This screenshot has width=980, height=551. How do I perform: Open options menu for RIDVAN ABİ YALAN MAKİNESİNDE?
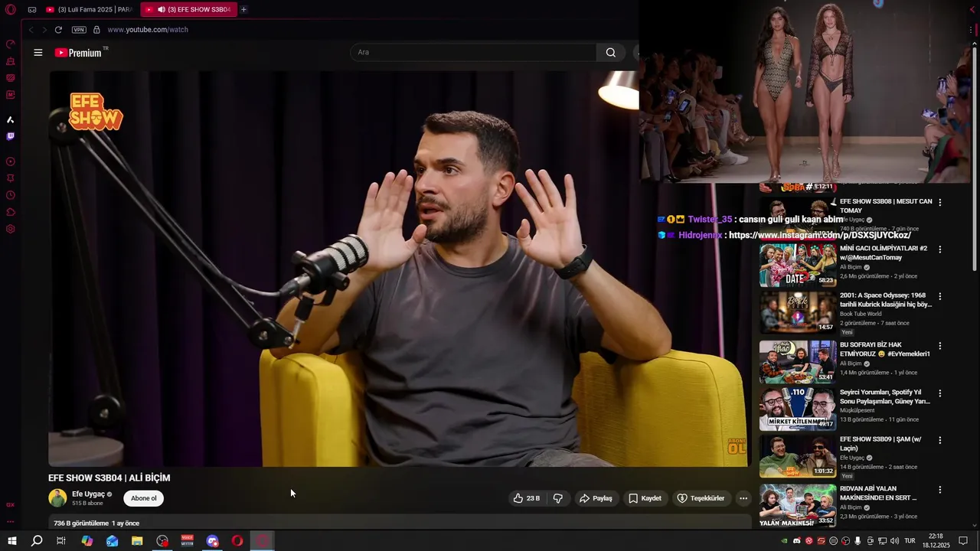pos(940,490)
